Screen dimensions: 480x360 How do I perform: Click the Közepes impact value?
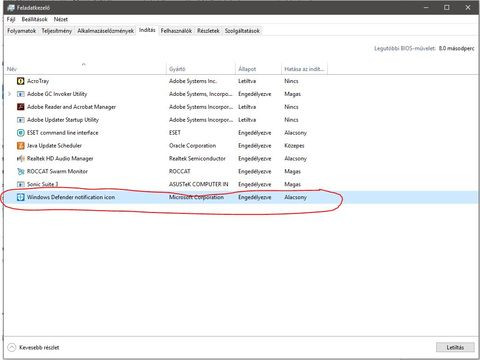[x=294, y=146]
